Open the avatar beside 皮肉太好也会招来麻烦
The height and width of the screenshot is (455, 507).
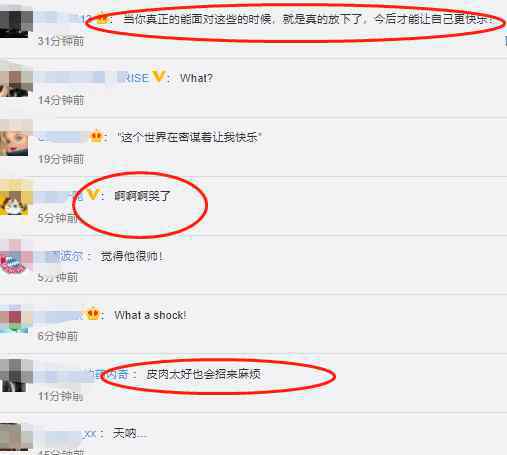tap(14, 375)
